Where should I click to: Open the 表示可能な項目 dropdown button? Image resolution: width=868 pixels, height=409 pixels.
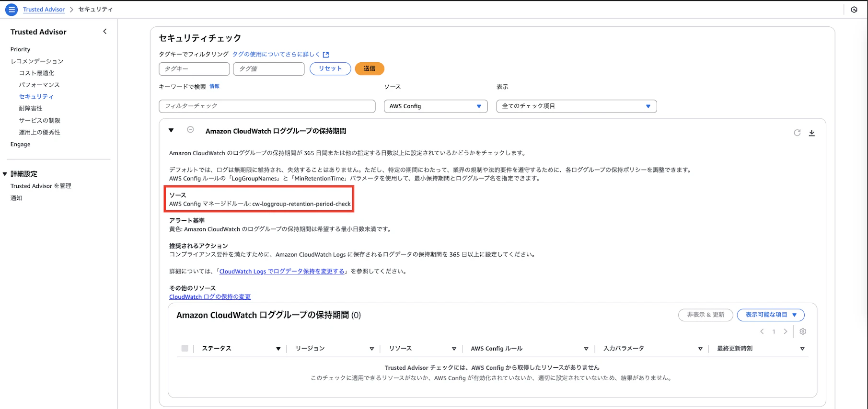pyautogui.click(x=771, y=315)
